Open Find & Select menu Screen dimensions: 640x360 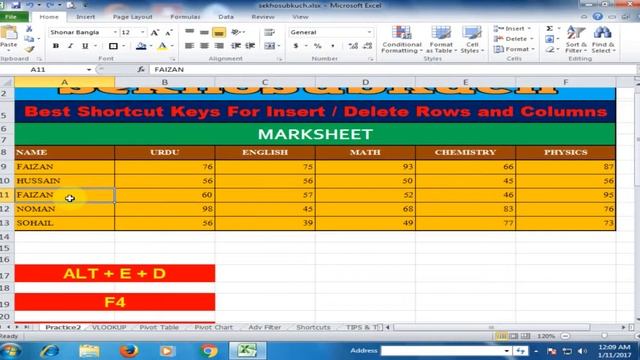tap(603, 39)
